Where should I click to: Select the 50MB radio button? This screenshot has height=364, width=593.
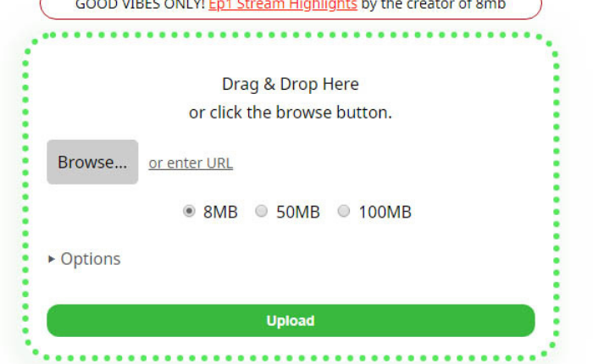tap(261, 211)
